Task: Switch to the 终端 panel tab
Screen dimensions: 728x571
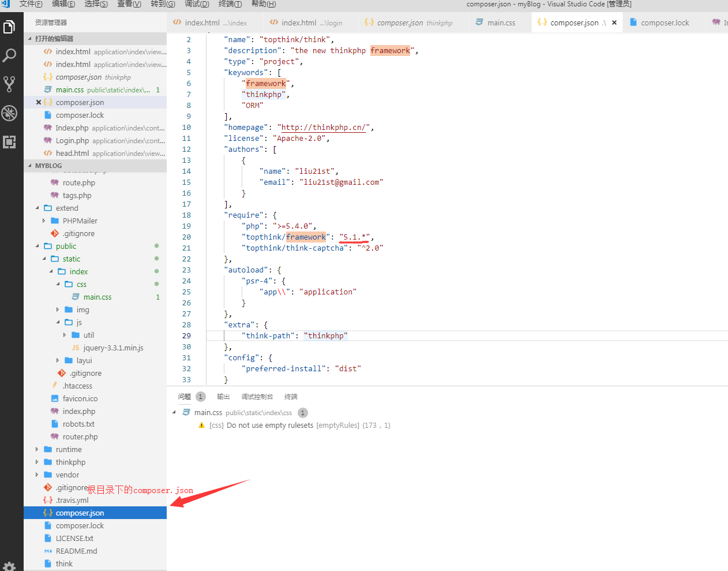Action: [x=291, y=397]
